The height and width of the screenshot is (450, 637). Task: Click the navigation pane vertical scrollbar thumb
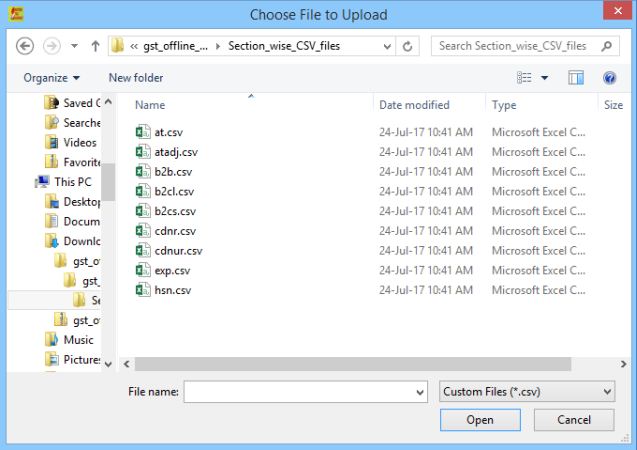108,182
